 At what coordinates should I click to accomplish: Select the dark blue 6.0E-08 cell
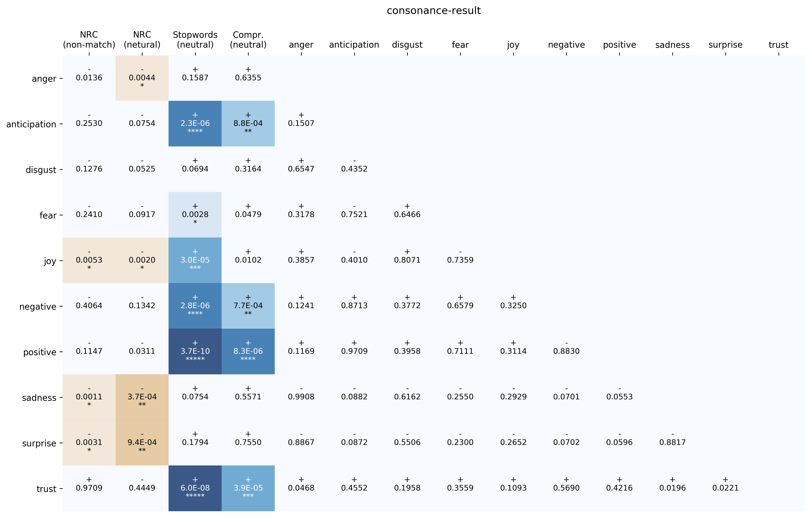pos(195,488)
